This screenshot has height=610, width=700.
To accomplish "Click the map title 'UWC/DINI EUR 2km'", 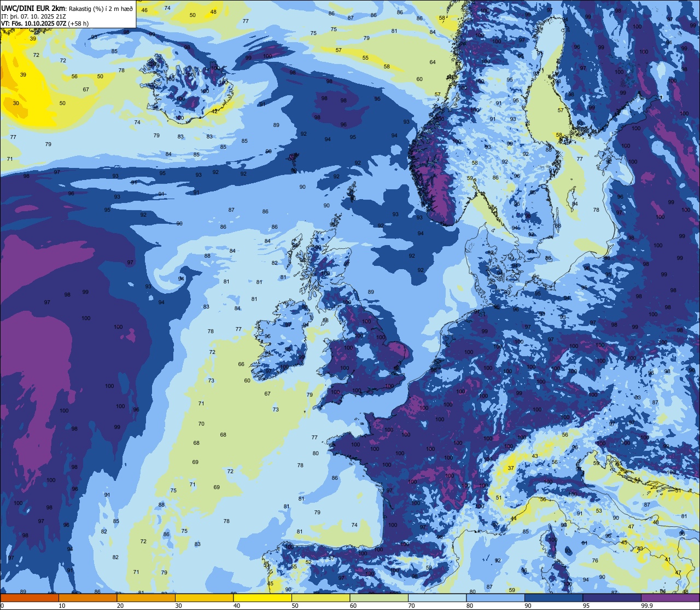I will coord(33,8).
